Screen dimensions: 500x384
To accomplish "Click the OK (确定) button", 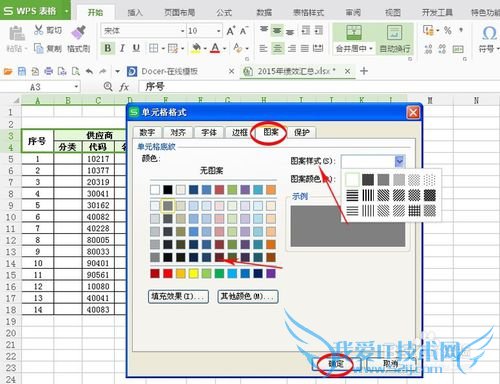I will point(336,364).
